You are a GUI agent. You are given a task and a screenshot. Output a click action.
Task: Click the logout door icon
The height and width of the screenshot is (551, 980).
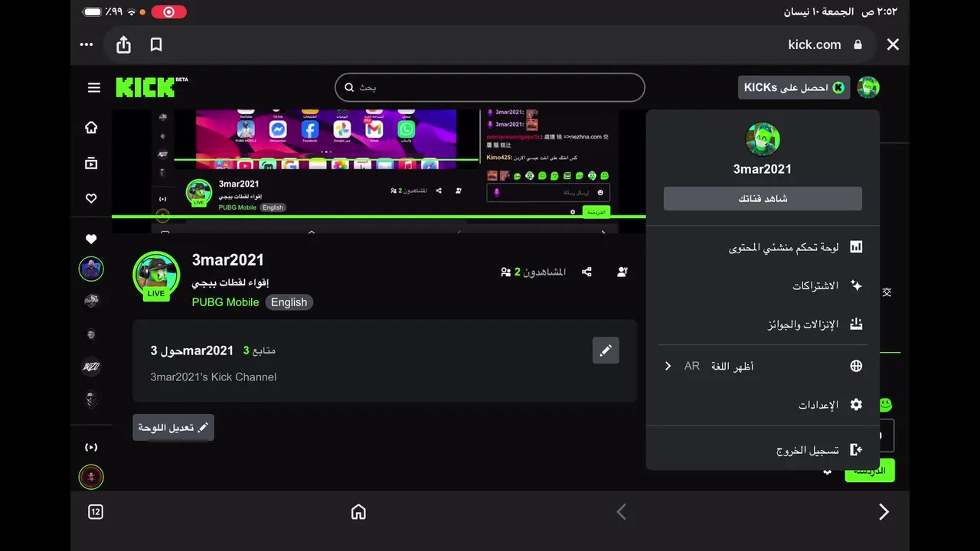pyautogui.click(x=856, y=450)
